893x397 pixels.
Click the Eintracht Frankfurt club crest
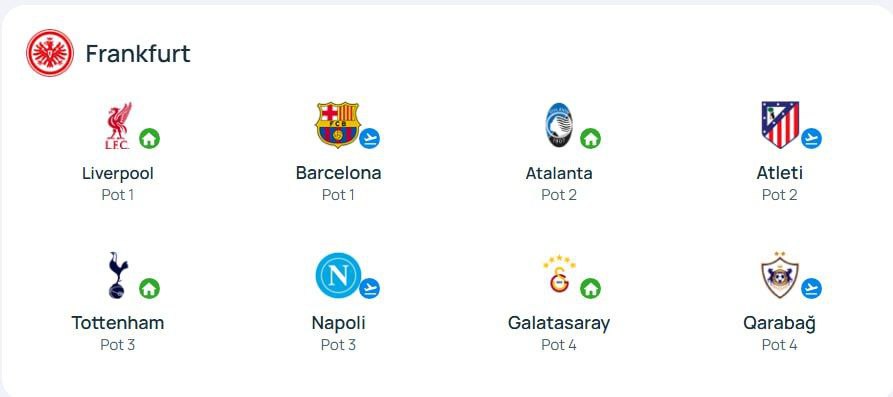pos(50,53)
